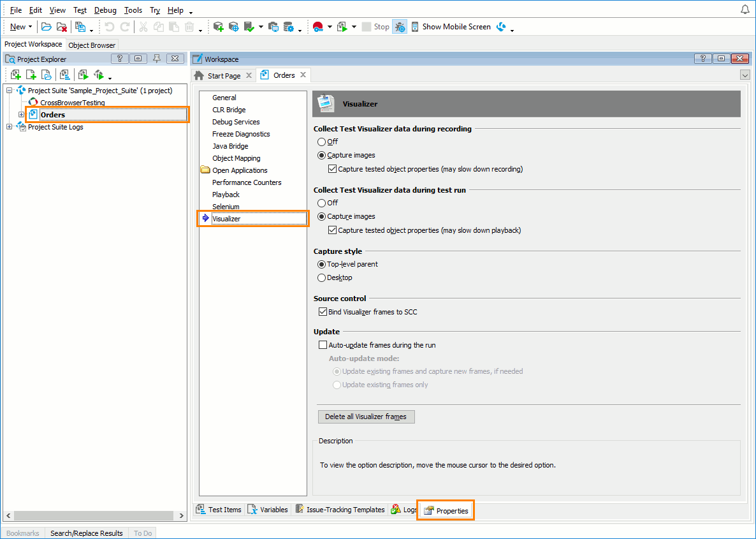Open dropdown arrow beside toolbar run button
This screenshot has height=539, width=756.
tap(354, 27)
